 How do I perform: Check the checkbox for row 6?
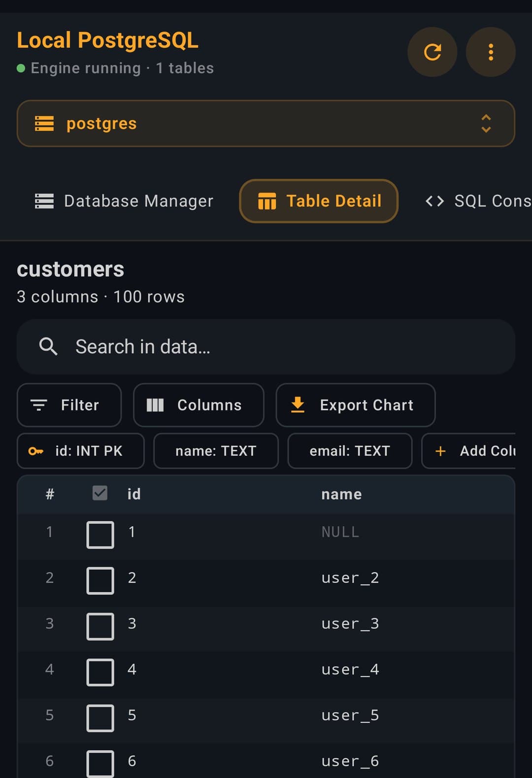pos(100,764)
